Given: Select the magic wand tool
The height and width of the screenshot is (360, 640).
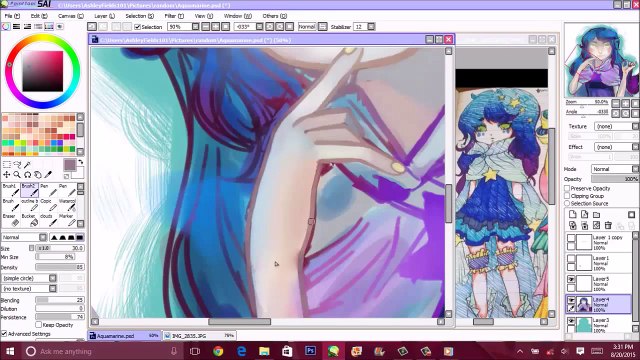Looking at the screenshot, I should (27, 165).
